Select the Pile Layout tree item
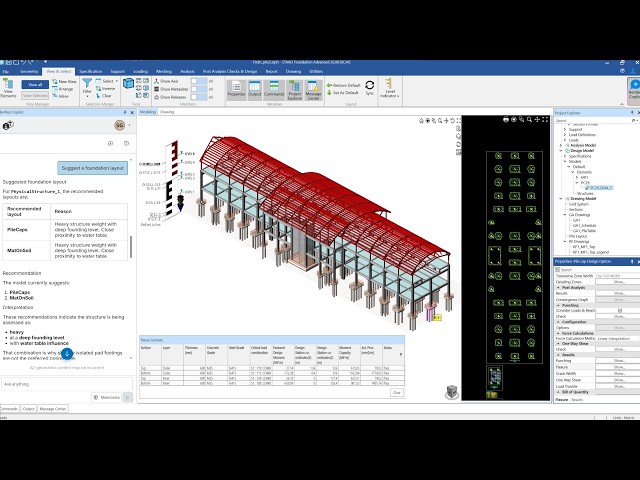This screenshot has height=480, width=640. tap(578, 236)
